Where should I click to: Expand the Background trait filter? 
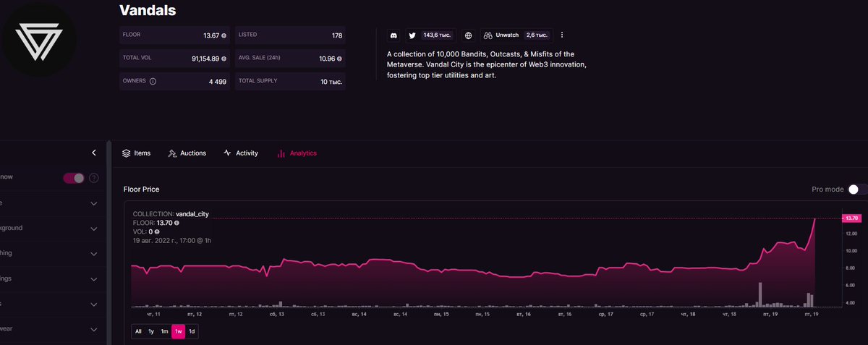pos(94,229)
